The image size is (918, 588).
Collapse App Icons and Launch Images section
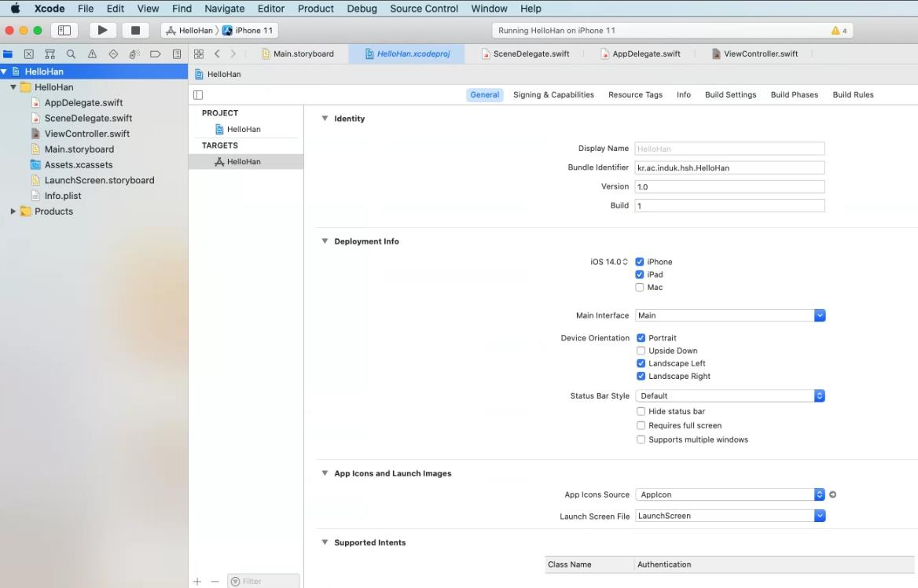coord(325,473)
